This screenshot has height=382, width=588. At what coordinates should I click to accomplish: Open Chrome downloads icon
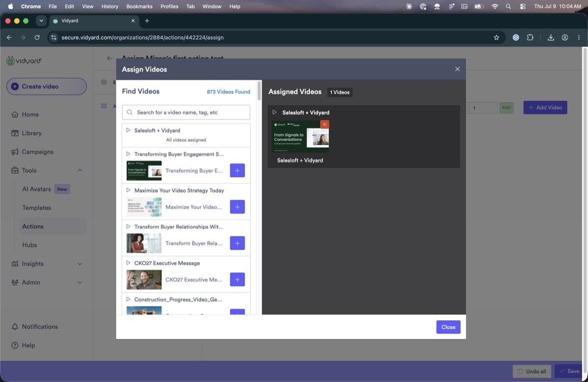point(551,37)
